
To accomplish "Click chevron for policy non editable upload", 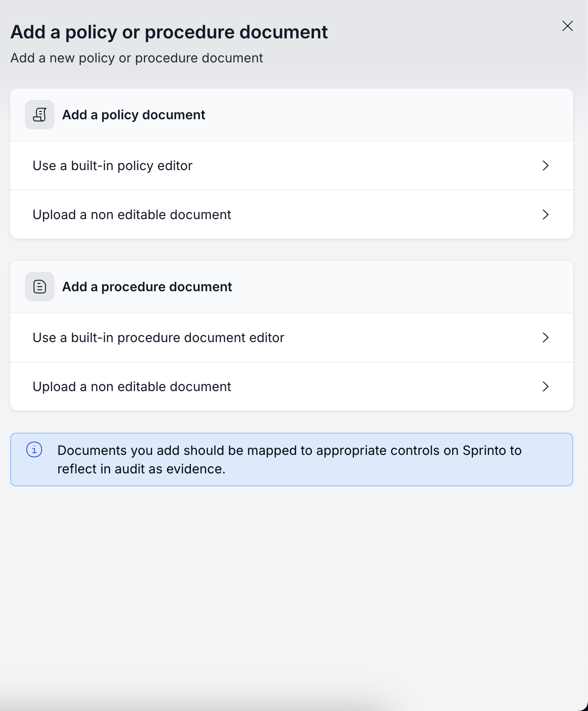I will (545, 215).
